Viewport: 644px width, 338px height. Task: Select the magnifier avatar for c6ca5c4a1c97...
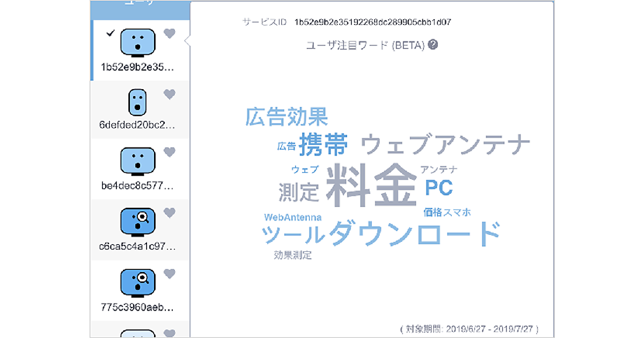[x=138, y=221]
